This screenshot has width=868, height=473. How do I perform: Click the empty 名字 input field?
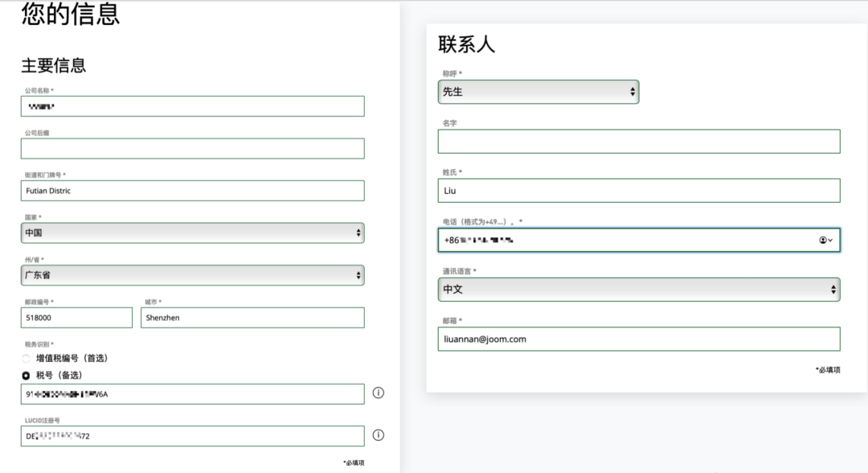coord(639,142)
